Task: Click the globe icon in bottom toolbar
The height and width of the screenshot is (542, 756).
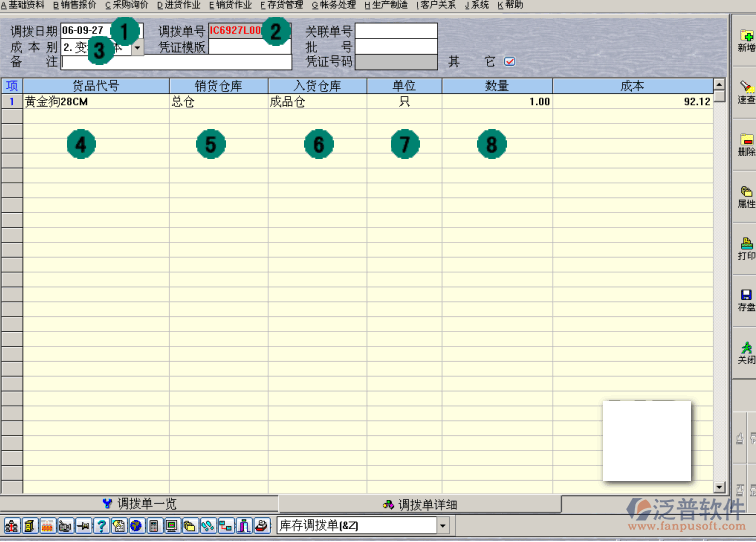Action: (x=135, y=526)
